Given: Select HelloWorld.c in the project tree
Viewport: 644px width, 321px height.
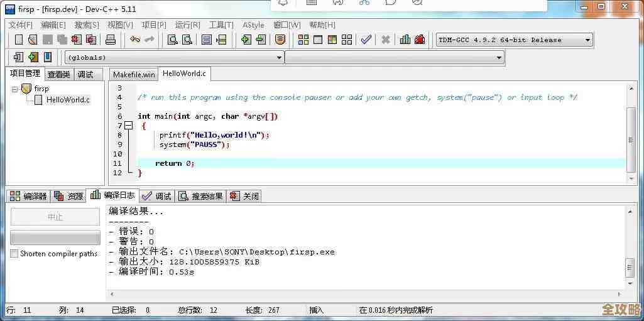Looking at the screenshot, I should pos(67,99).
